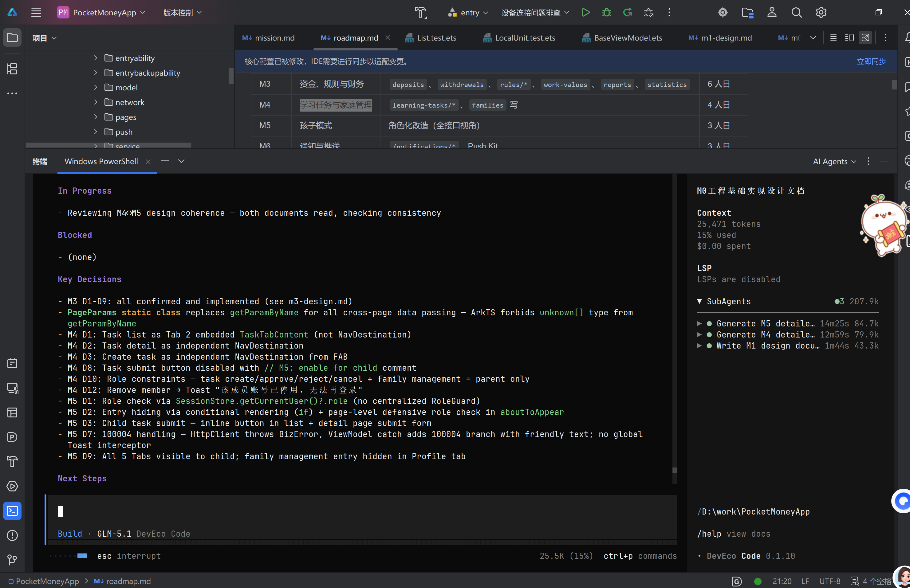Hide the terminal panel with minimize dash
This screenshot has height=588, width=910.
(x=884, y=161)
